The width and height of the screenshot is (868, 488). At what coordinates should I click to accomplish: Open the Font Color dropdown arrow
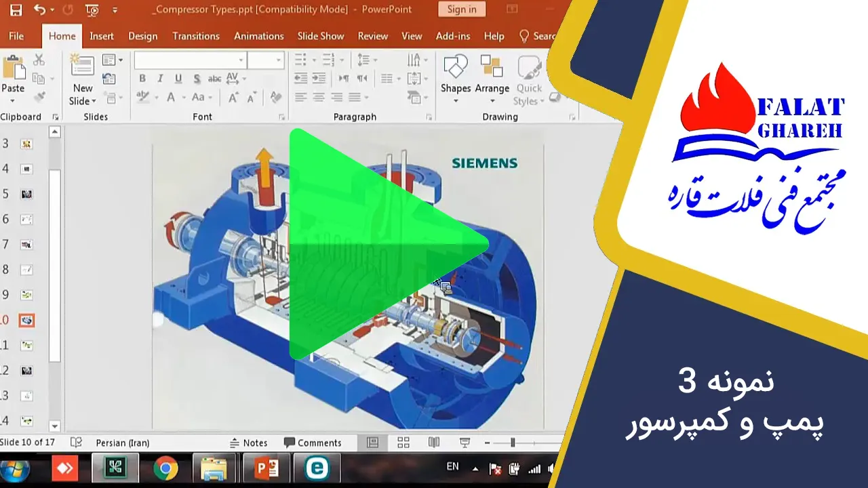point(184,98)
